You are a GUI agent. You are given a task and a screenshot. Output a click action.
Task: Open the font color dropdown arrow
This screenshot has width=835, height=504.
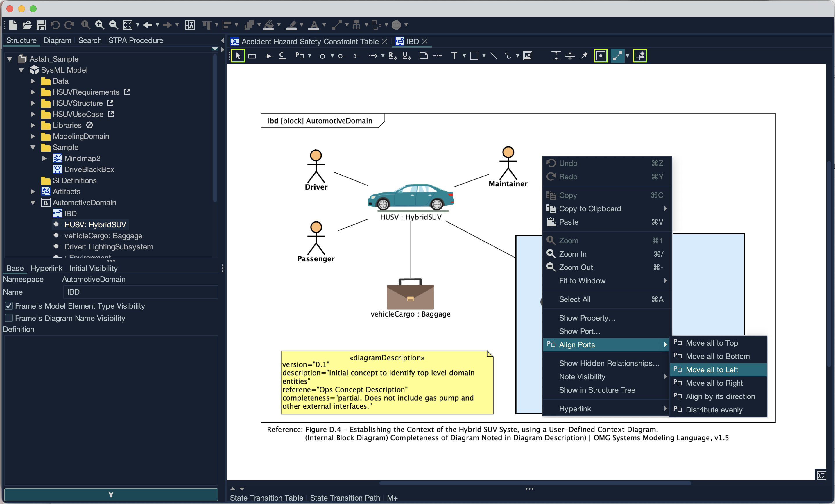[324, 25]
